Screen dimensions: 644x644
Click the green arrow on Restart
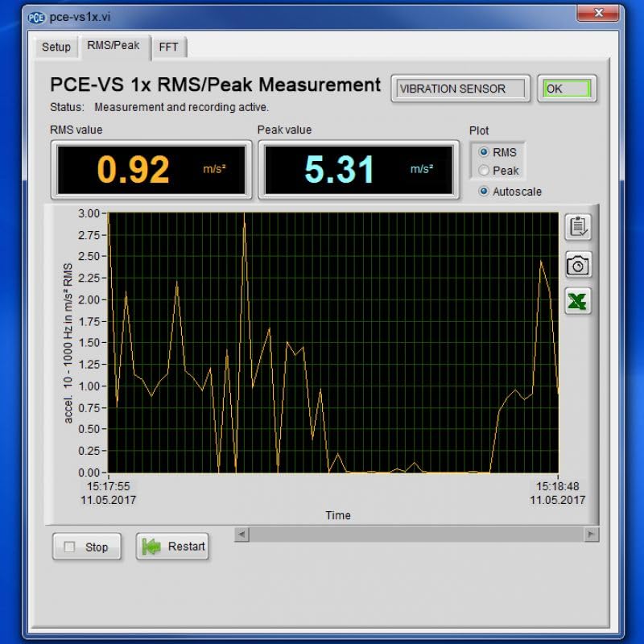click(x=150, y=547)
